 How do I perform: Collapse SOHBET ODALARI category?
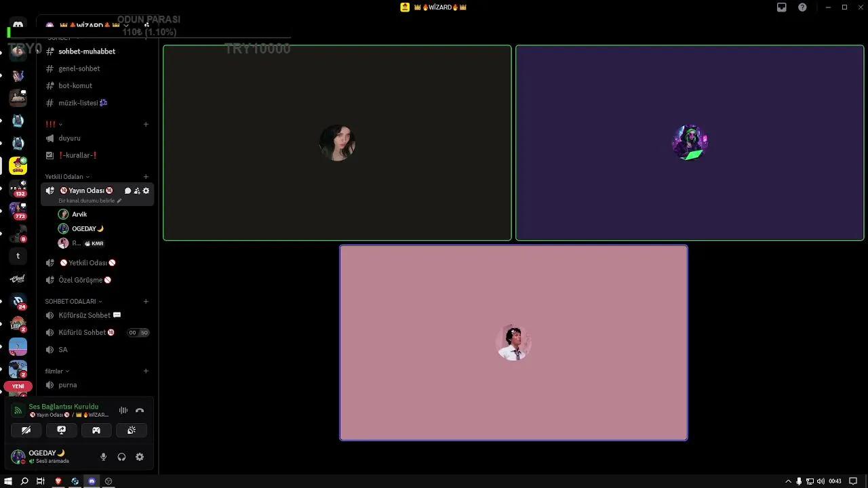[x=73, y=302]
